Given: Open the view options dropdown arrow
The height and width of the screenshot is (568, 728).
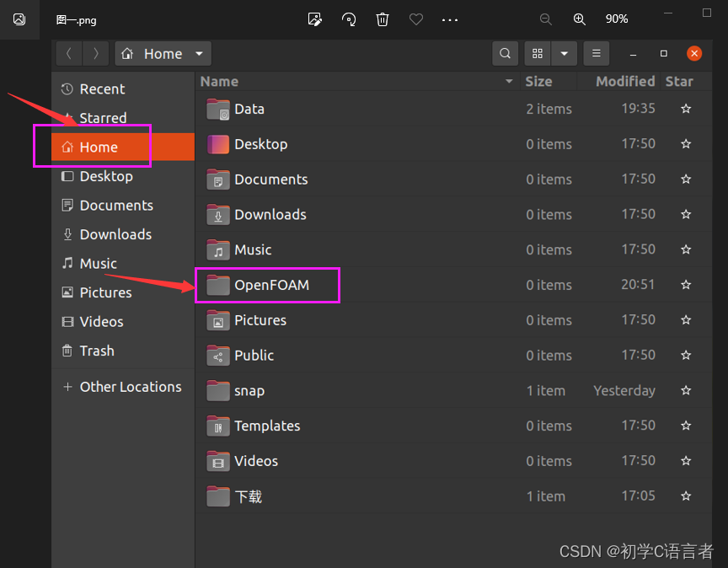Looking at the screenshot, I should pyautogui.click(x=564, y=53).
